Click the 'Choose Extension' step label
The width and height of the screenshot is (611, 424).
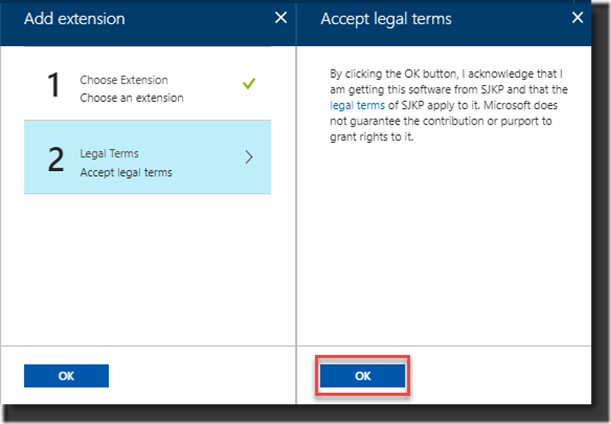[x=124, y=80]
